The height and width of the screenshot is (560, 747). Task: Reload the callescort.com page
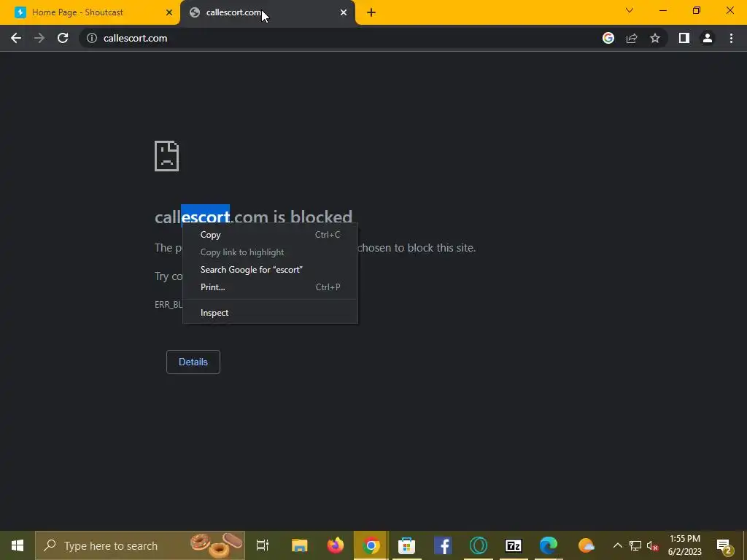[63, 38]
